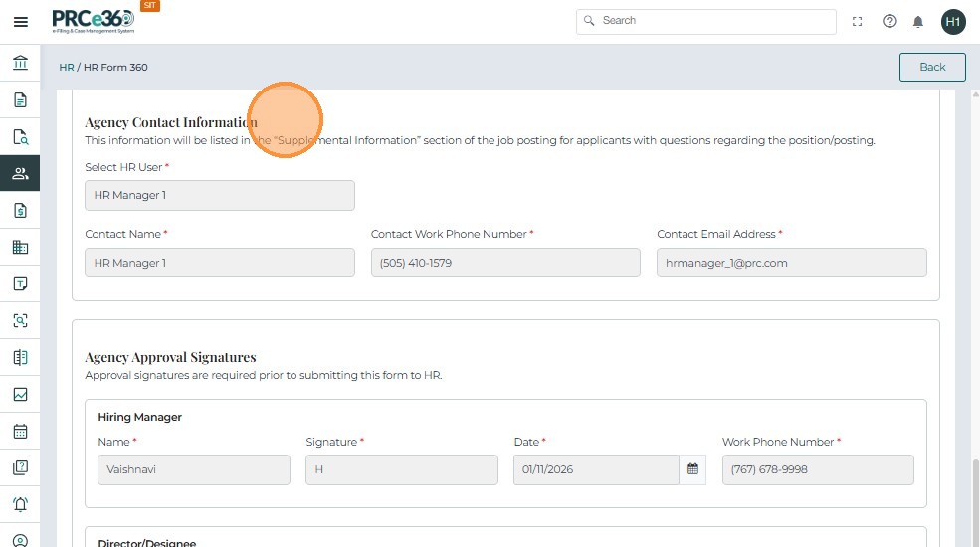Click the Contact Work Phone Number field

tap(505, 263)
